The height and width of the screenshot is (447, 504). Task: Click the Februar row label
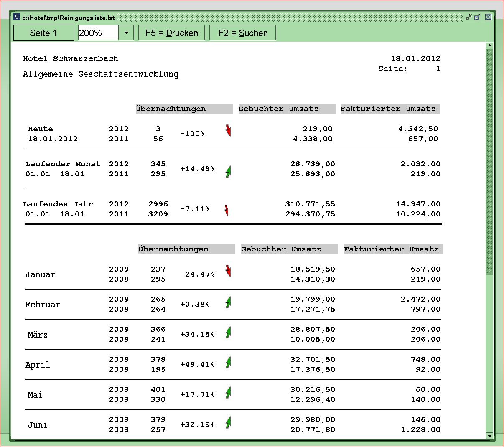click(43, 305)
